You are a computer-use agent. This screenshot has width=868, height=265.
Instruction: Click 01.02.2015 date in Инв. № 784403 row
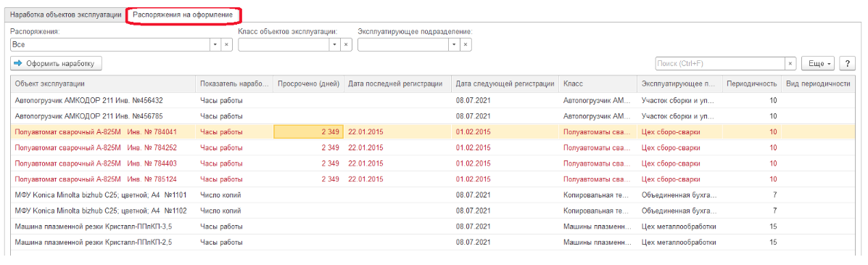(474, 163)
